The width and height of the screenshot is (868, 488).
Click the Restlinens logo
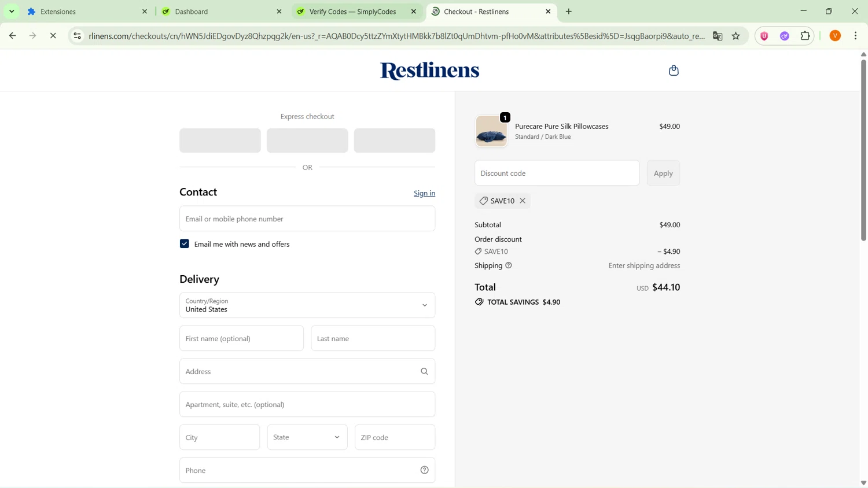[x=429, y=71]
